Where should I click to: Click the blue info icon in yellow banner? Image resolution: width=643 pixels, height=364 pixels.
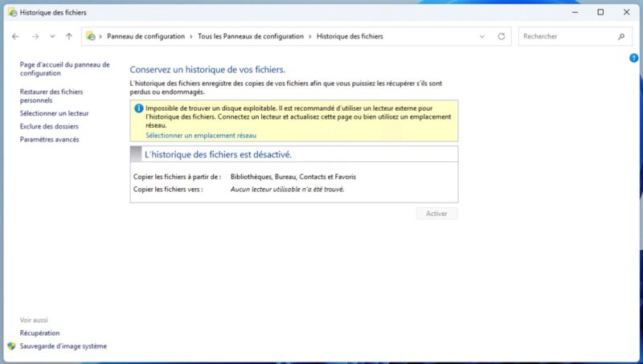click(138, 108)
